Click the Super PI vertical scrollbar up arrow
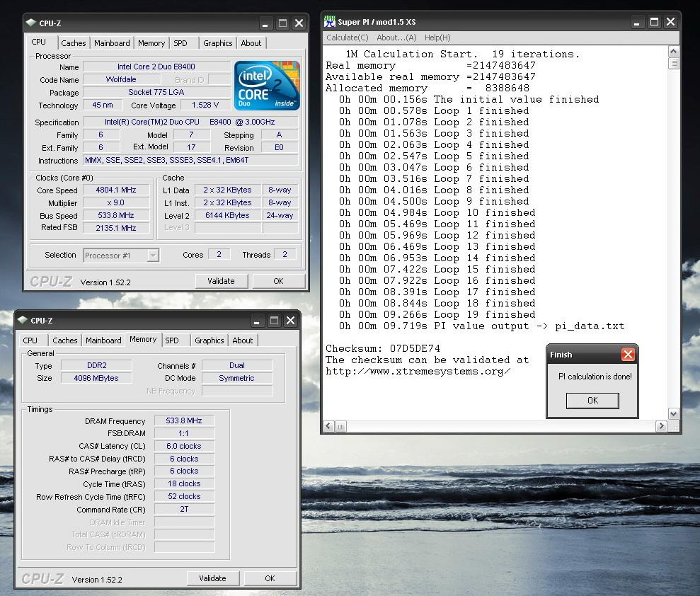This screenshot has width=700, height=596. tap(674, 52)
